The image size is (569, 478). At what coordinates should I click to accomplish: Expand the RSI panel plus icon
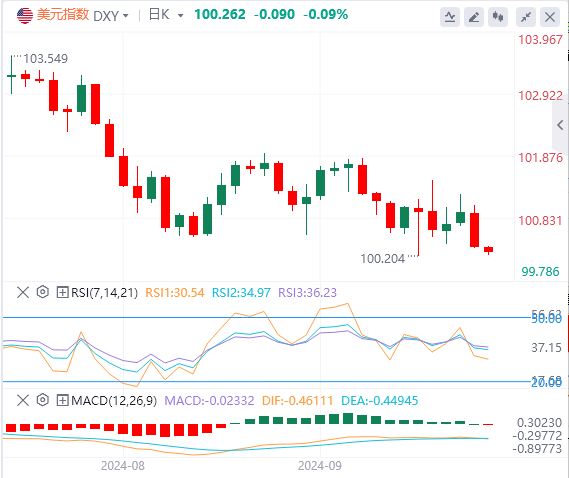(62, 292)
